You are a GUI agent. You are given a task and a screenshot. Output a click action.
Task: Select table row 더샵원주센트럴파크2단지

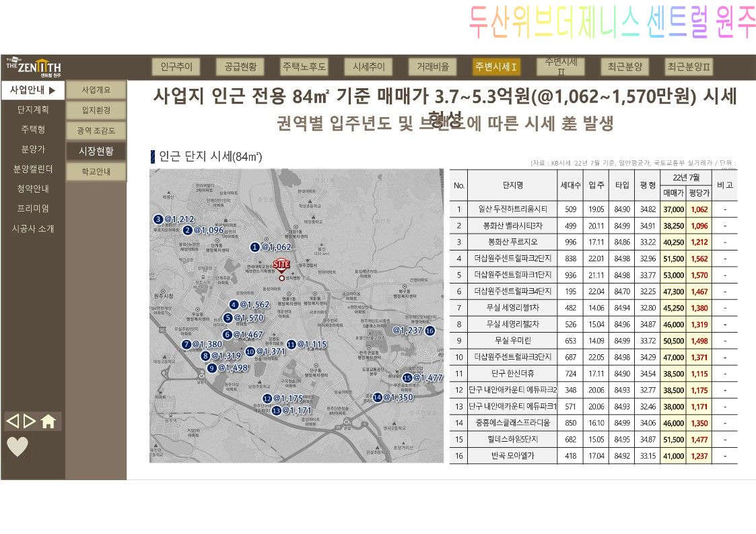coord(594,259)
